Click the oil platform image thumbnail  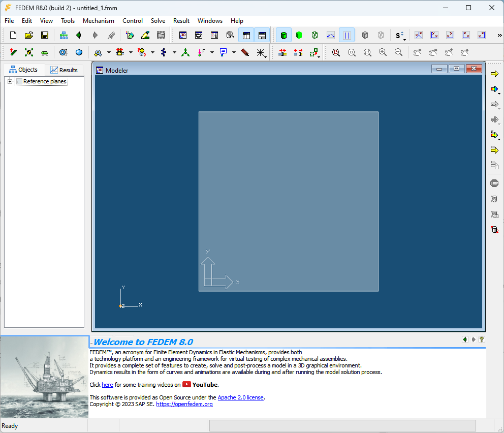point(44,377)
